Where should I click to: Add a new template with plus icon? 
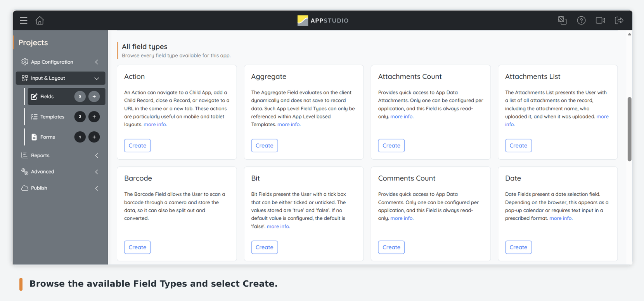(x=94, y=117)
